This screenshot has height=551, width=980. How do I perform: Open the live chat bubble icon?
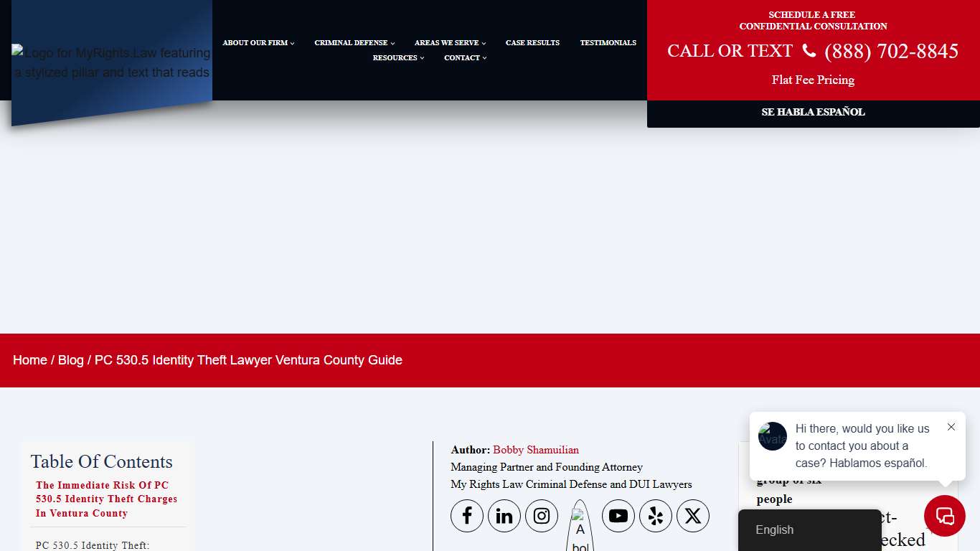point(944,516)
